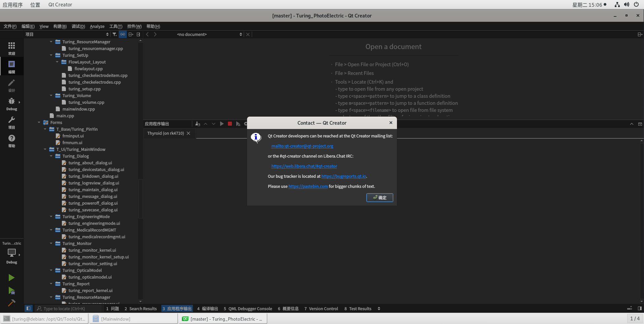Open the kit selector monitor icon
The width and height of the screenshot is (644, 324).
tap(11, 253)
